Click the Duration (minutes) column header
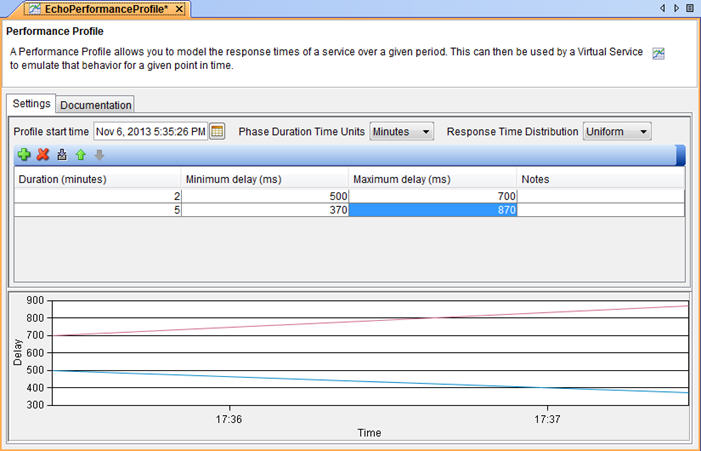This screenshot has width=701, height=451. (97, 179)
